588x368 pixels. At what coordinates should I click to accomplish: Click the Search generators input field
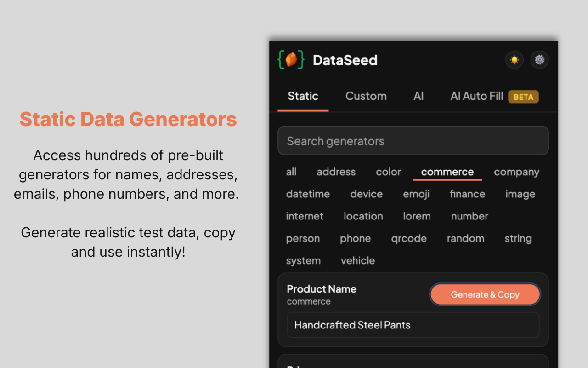tap(413, 141)
